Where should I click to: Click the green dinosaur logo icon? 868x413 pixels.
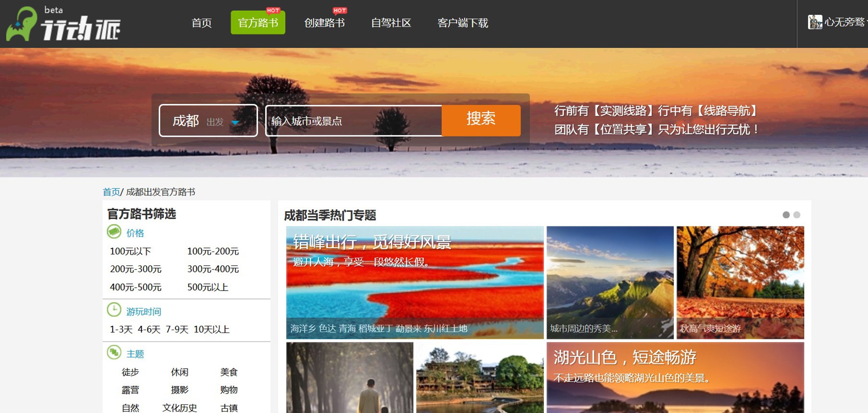coord(21,24)
